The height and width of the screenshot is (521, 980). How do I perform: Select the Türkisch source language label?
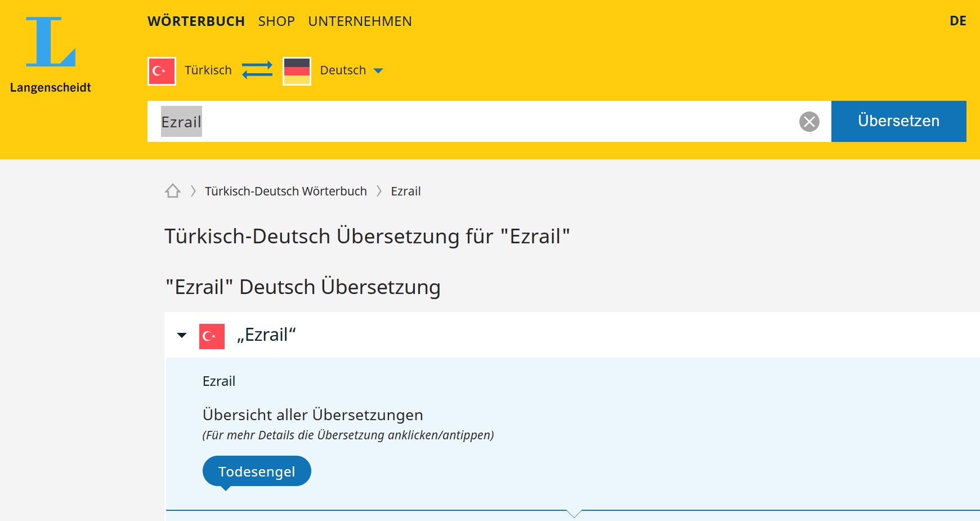click(x=208, y=70)
